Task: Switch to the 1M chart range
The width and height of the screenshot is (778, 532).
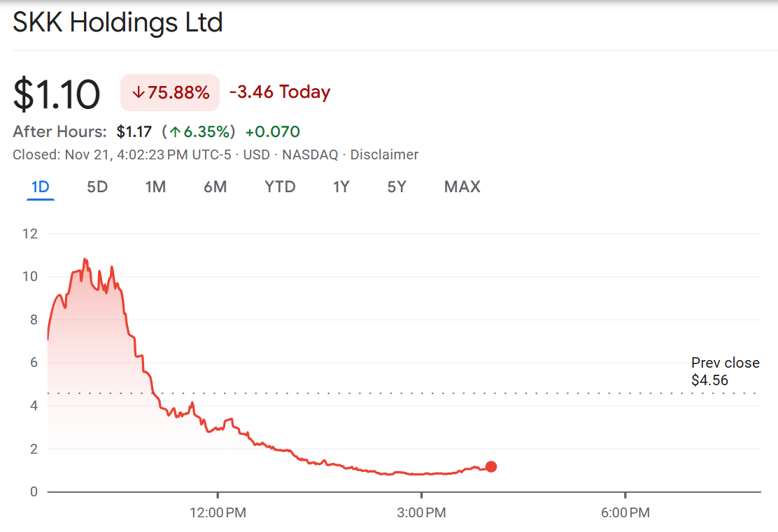Action: (x=155, y=187)
